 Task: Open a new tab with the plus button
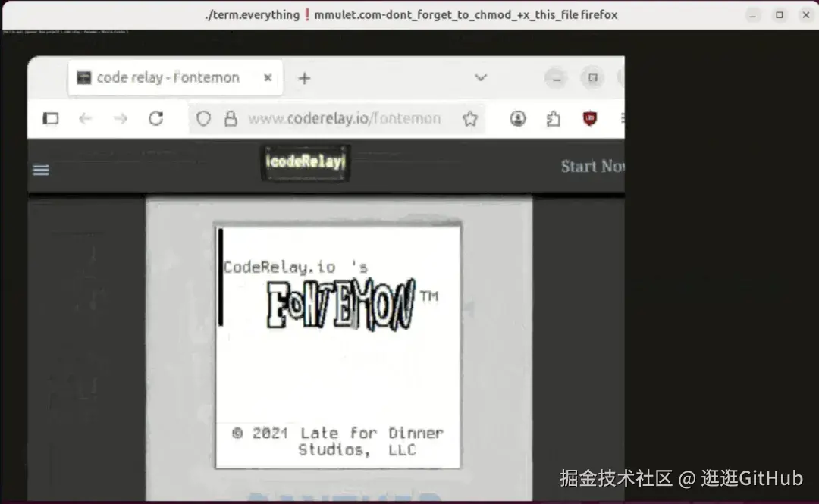(303, 77)
